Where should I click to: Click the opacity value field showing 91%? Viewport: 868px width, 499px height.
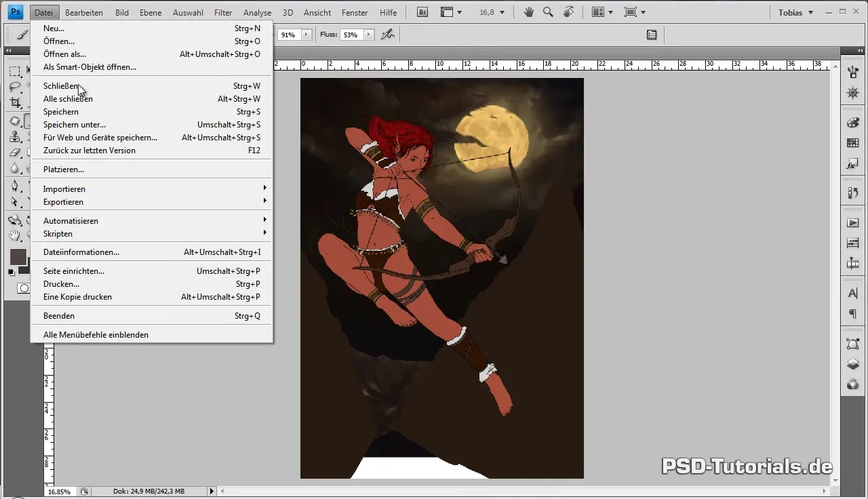click(x=289, y=35)
